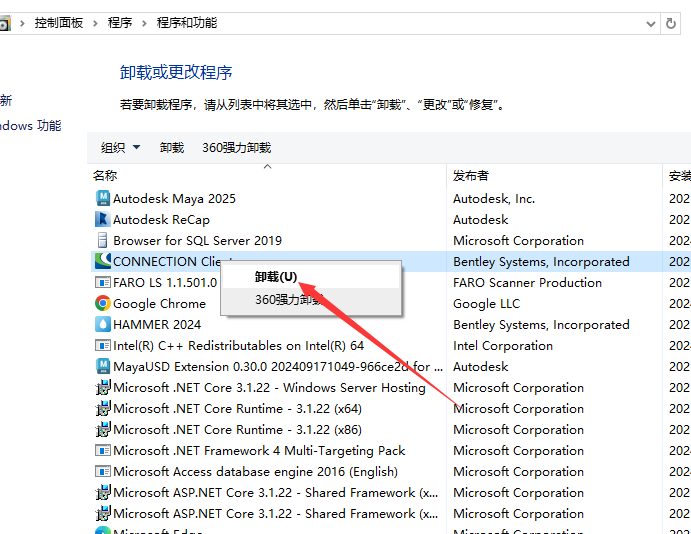Open the address bar history dropdown
Screen dimensions: 691x534
coord(650,24)
